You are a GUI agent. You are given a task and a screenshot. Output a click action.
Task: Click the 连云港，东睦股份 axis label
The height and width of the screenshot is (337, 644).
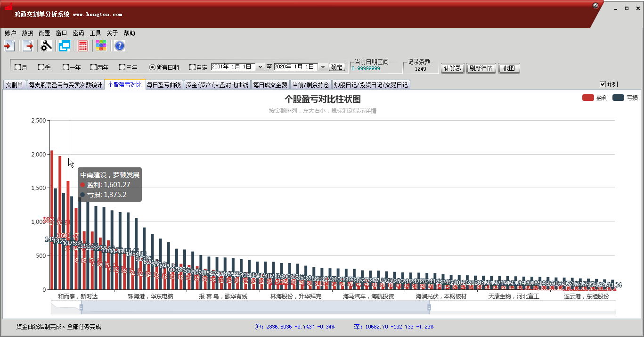click(587, 296)
